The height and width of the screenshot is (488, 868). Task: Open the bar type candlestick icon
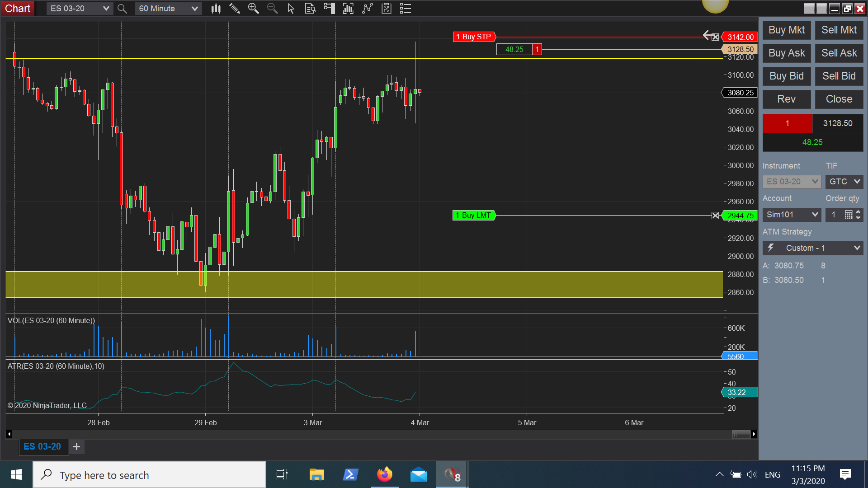(x=216, y=9)
